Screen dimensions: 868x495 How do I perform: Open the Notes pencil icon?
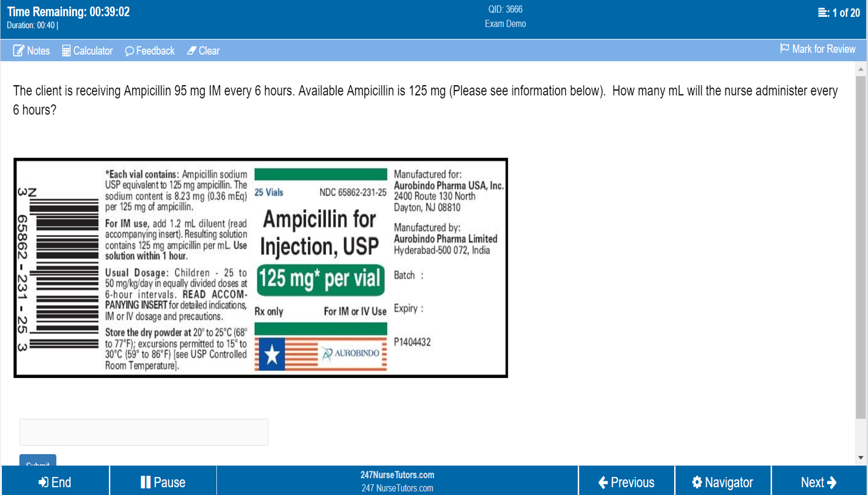19,51
